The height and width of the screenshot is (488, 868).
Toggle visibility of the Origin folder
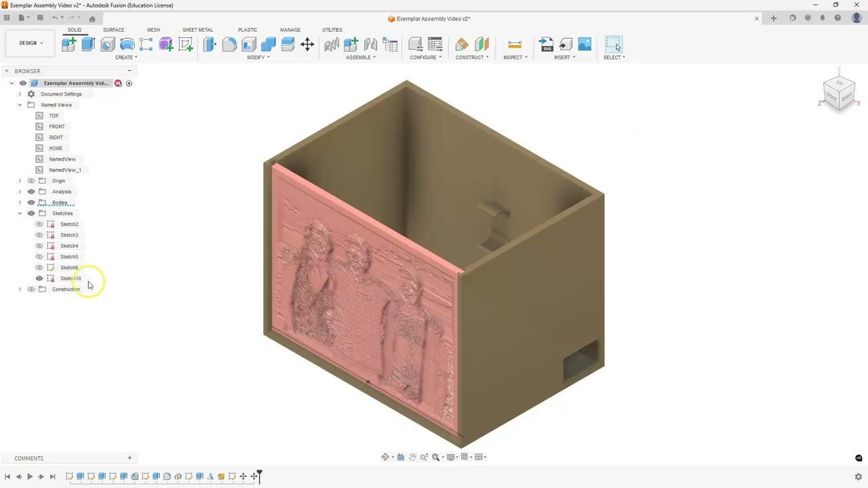click(31, 181)
